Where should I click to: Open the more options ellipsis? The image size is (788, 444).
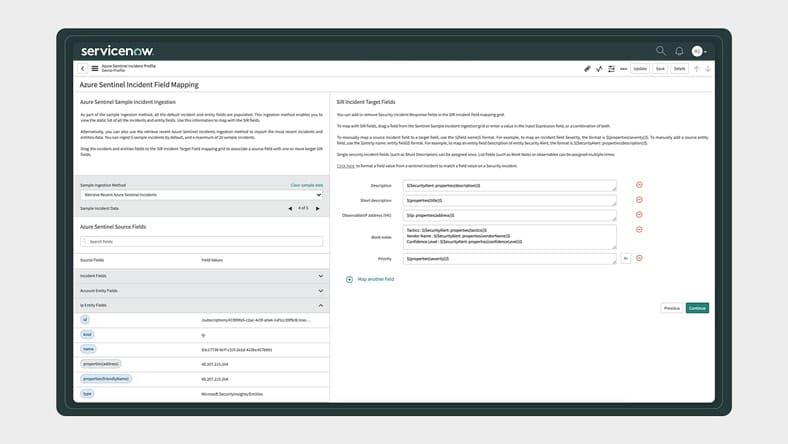point(623,69)
